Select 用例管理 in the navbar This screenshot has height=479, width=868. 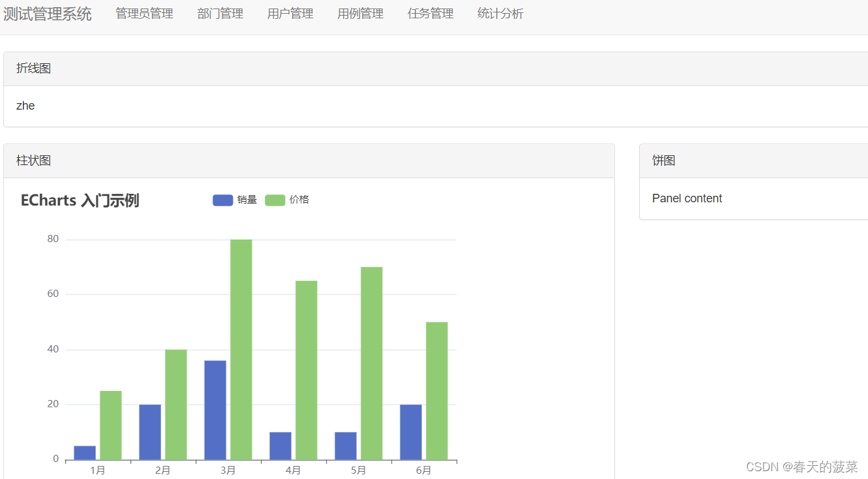point(360,13)
